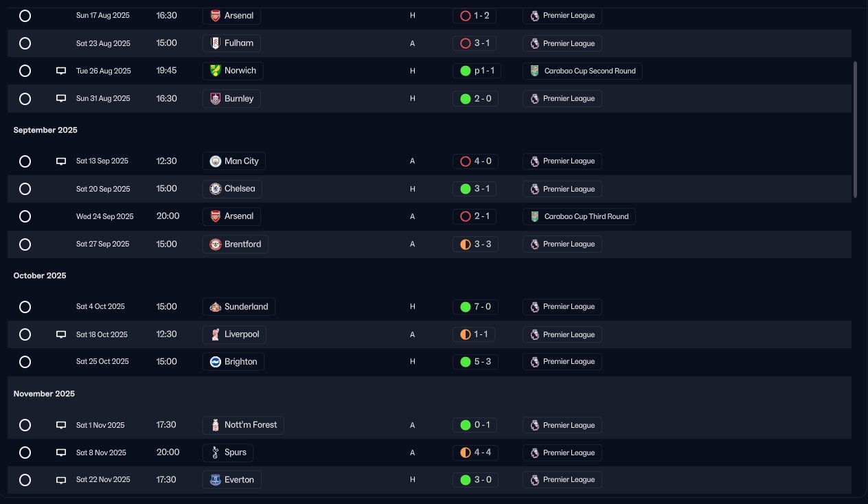Click the vertical scrollbar thumb
This screenshot has height=504, width=868.
pyautogui.click(x=855, y=129)
